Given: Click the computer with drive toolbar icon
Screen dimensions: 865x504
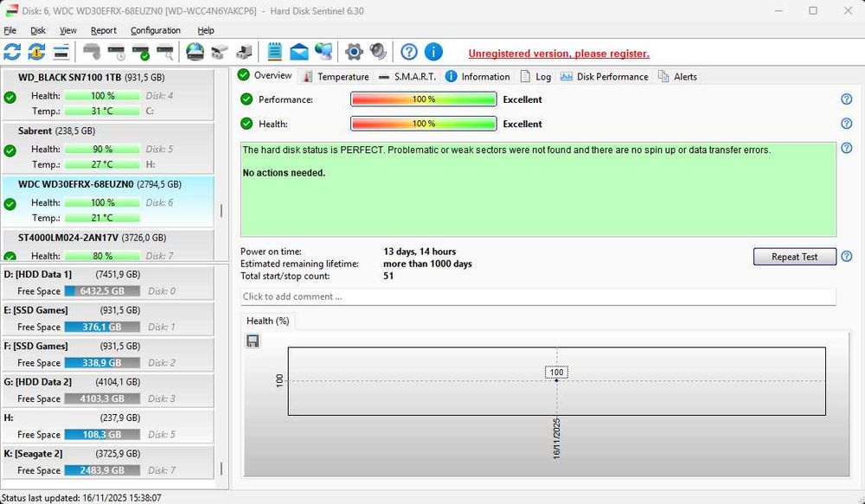Looking at the screenshot, I should coord(244,52).
